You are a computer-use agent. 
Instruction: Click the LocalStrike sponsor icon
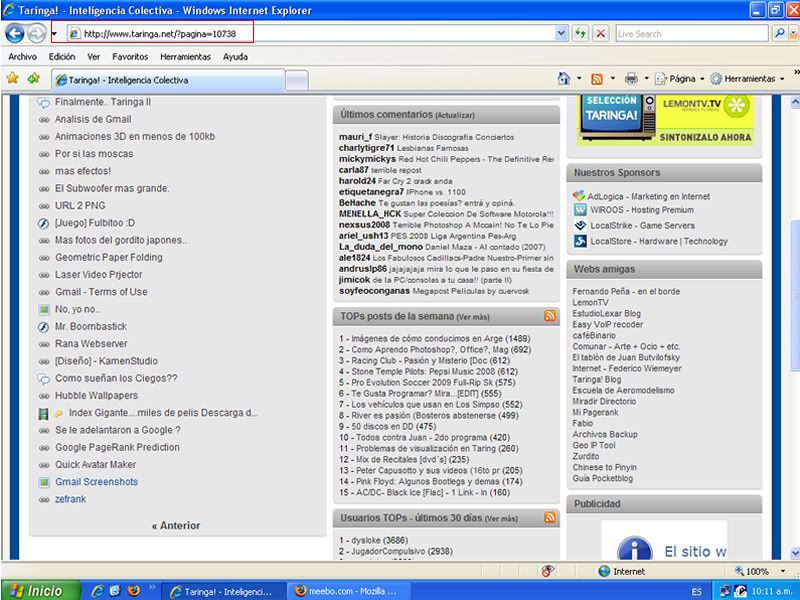point(580,225)
